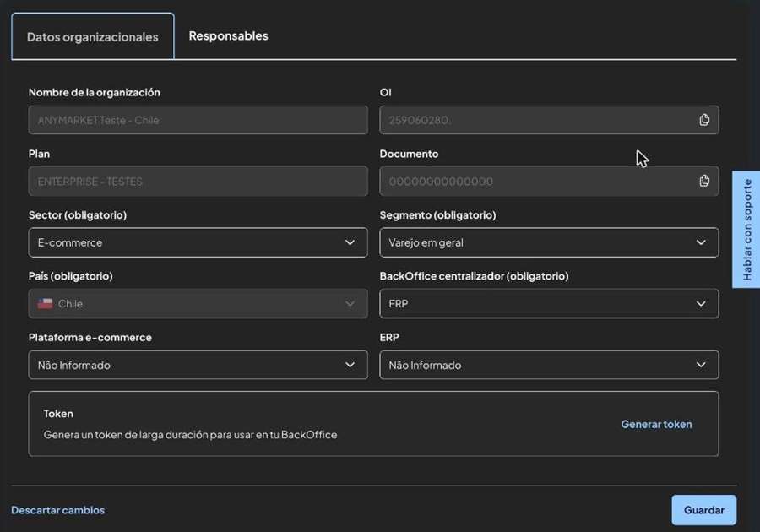Screen dimensions: 760x532
Task: Click the Generar token link
Action: [x=656, y=424]
